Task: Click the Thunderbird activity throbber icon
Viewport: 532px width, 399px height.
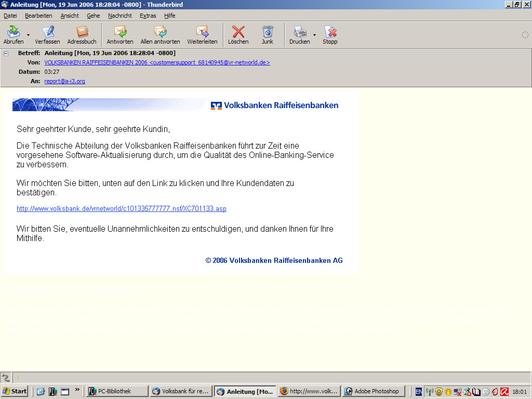Action: coord(525,35)
